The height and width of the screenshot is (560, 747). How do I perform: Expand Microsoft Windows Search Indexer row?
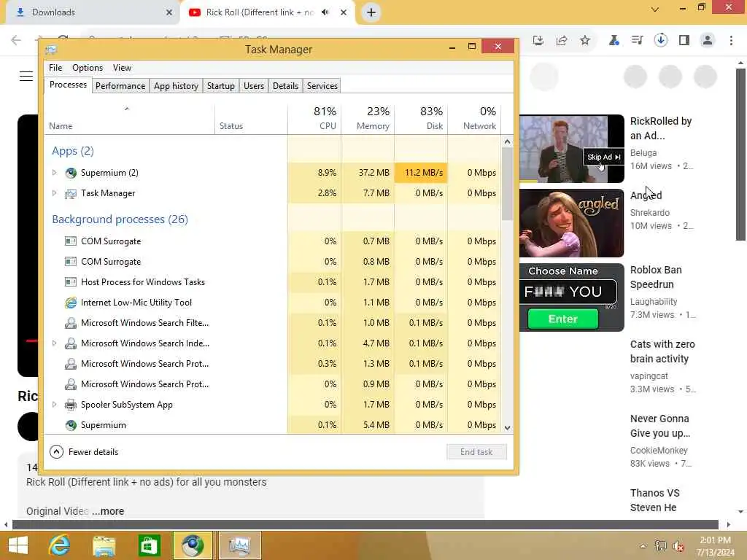(x=54, y=343)
